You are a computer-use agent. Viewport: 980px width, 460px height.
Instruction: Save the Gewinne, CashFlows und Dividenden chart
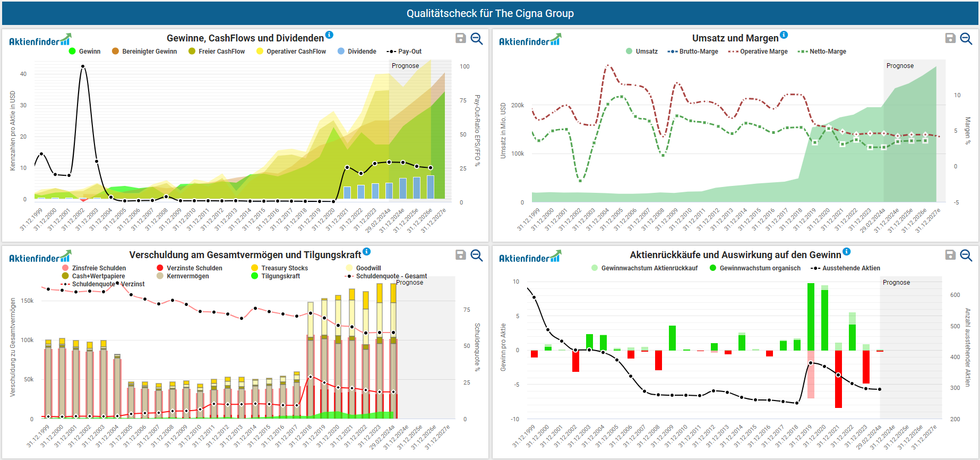pyautogui.click(x=461, y=38)
